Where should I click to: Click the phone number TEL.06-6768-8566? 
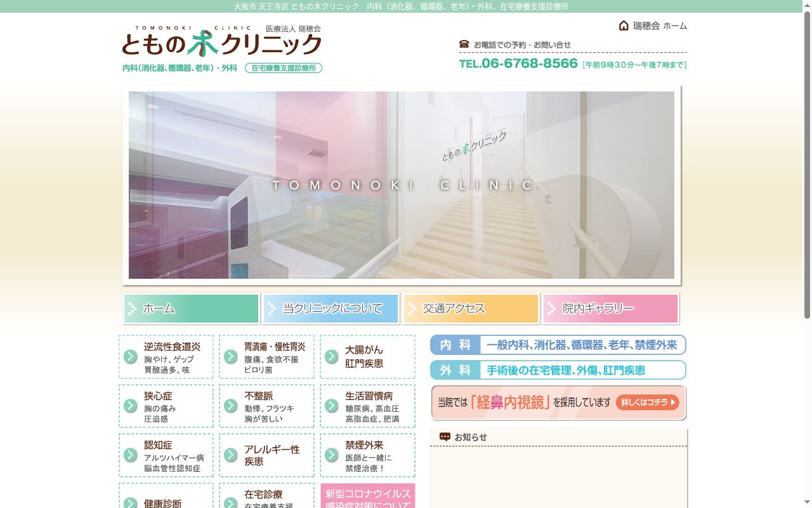pos(518,63)
